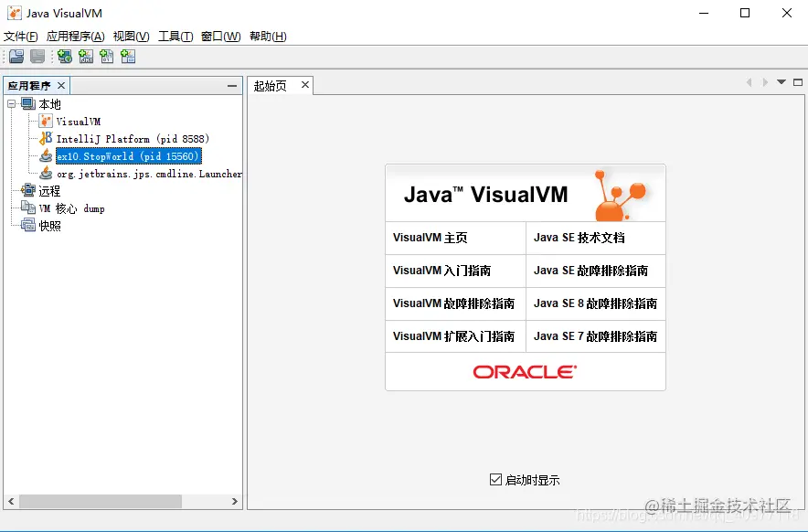Screen dimensions: 808x532
Task: Click previous document arrow in tab bar
Action: (x=750, y=82)
